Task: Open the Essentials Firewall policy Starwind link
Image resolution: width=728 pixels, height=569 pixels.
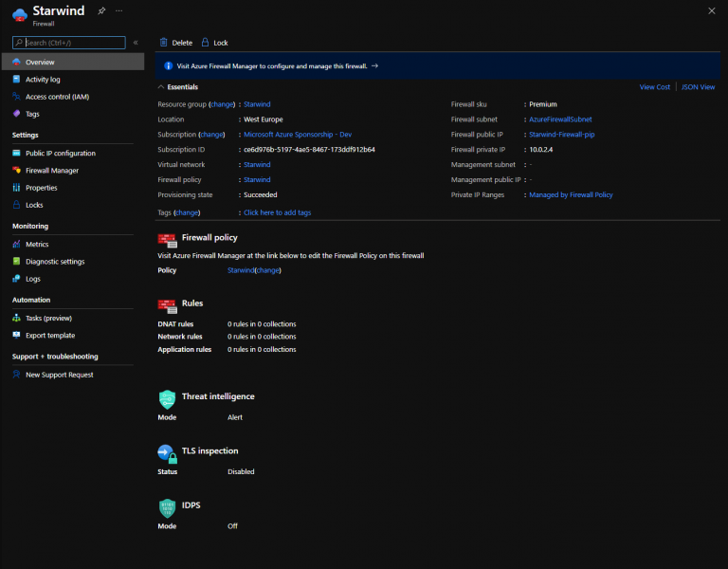Action: pos(257,180)
